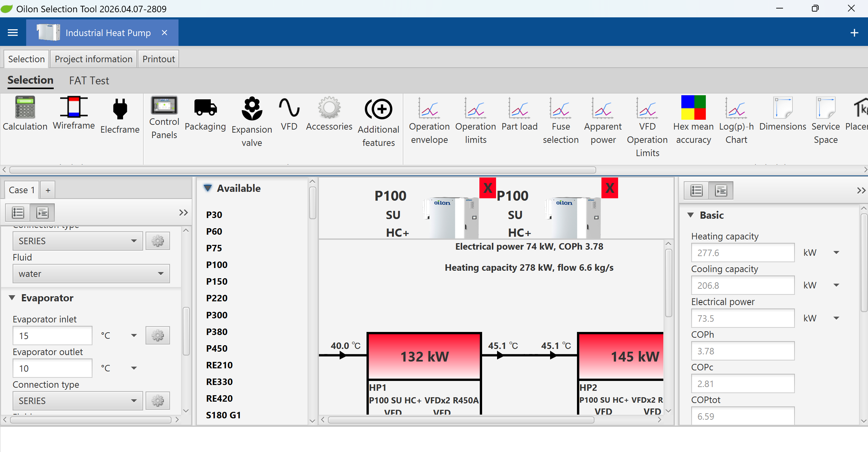Viewport: 868px width, 452px height.
Task: Switch to the Printout tab
Action: pyautogui.click(x=158, y=59)
